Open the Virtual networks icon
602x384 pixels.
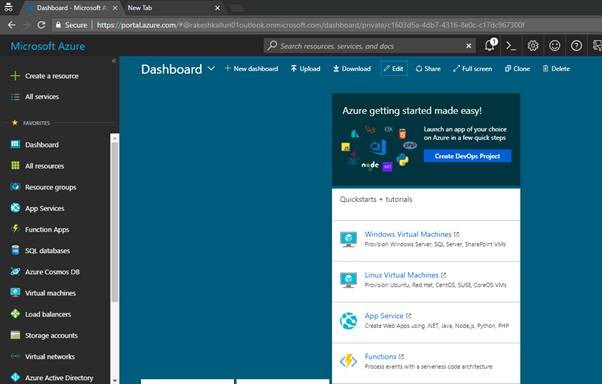[x=15, y=356]
